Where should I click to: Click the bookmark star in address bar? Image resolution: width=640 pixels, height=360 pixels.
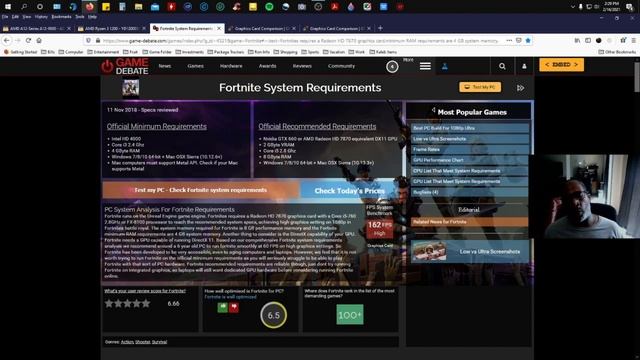(x=528, y=40)
